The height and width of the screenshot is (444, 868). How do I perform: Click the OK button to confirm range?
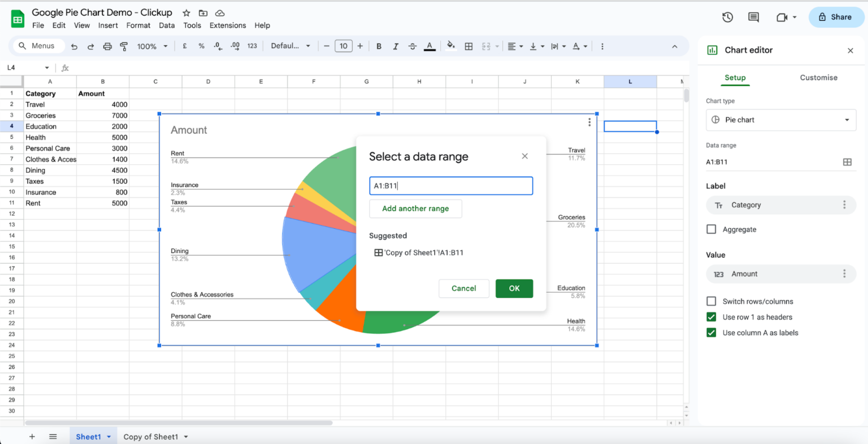(x=514, y=288)
